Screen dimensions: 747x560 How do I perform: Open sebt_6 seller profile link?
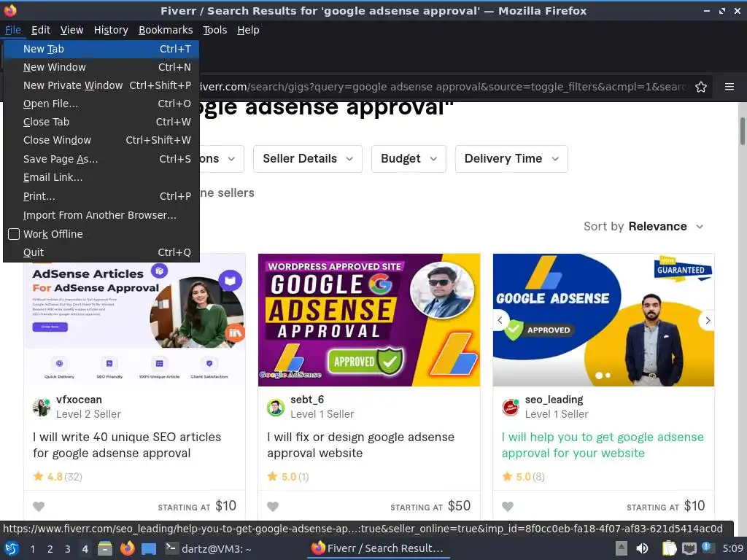307,400
